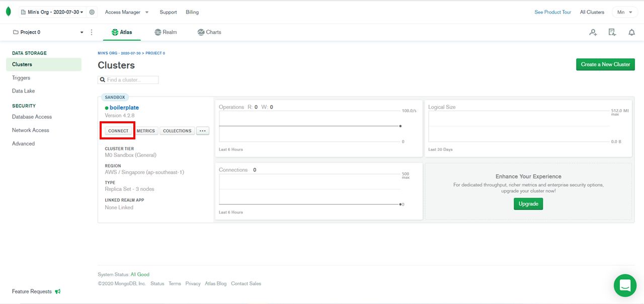Switch to the Realm tab
This screenshot has height=304, width=644.
pyautogui.click(x=166, y=32)
